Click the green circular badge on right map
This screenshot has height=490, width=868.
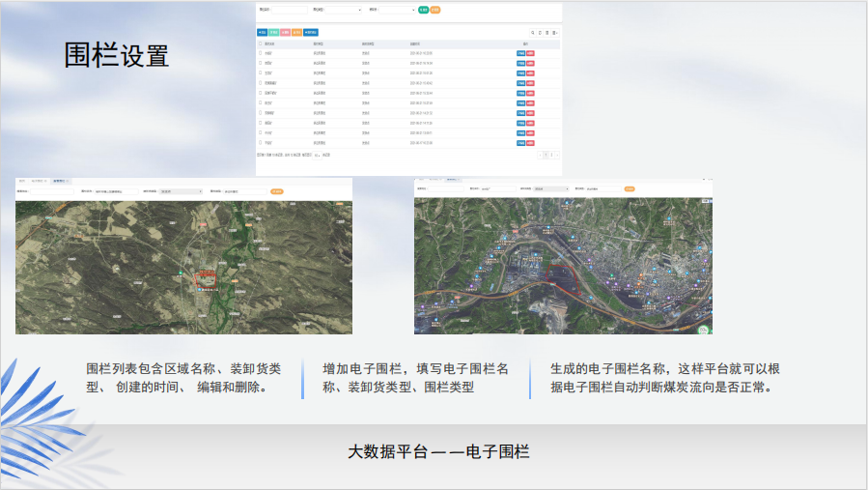(x=704, y=329)
